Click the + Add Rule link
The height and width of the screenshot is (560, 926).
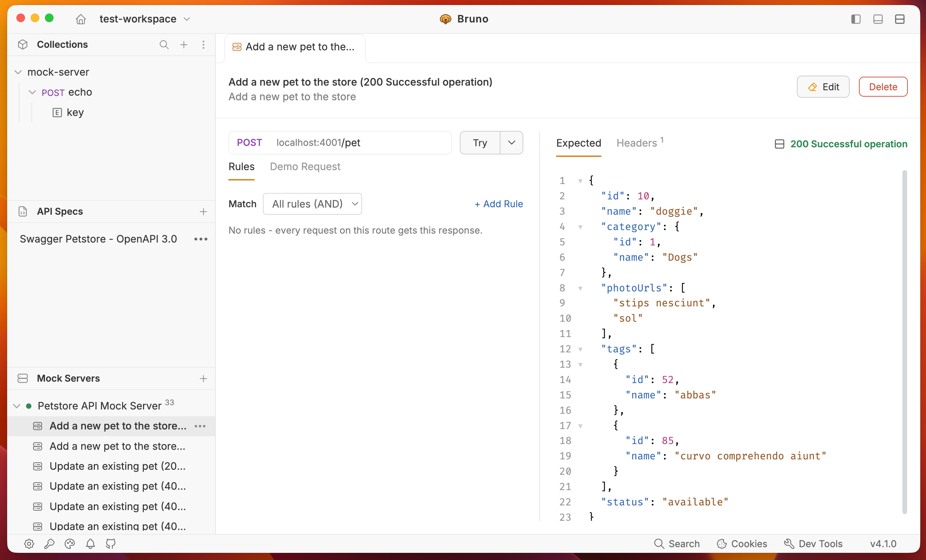tap(498, 204)
